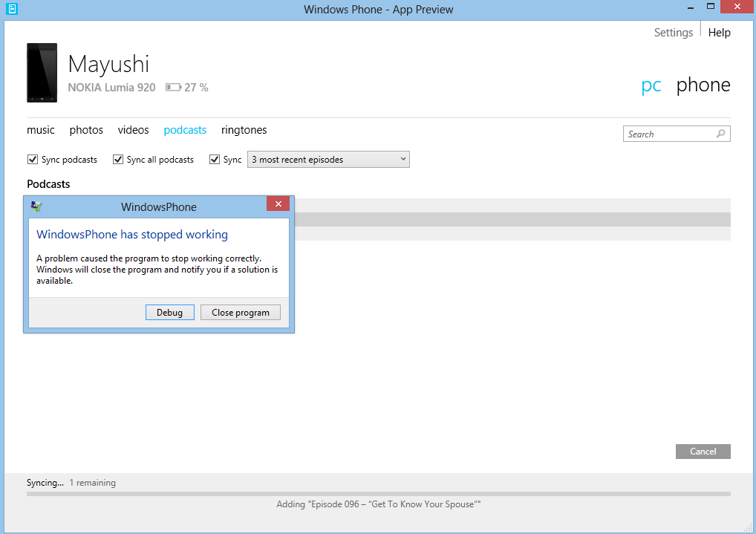
Task: Toggle the Sync podcasts checkbox
Action: tap(32, 159)
